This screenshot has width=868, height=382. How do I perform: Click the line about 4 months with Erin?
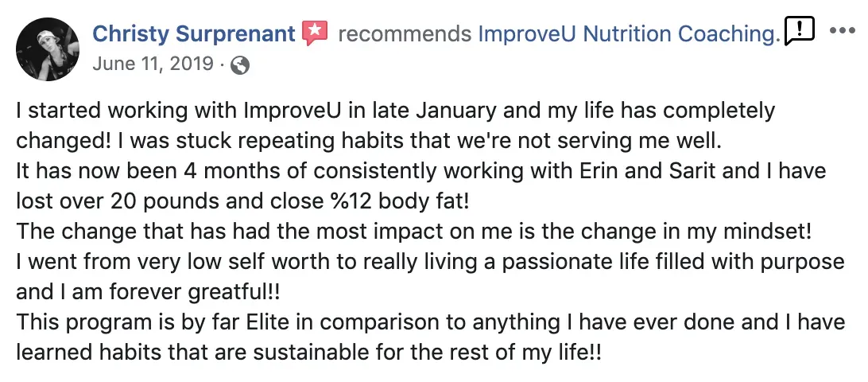[420, 171]
